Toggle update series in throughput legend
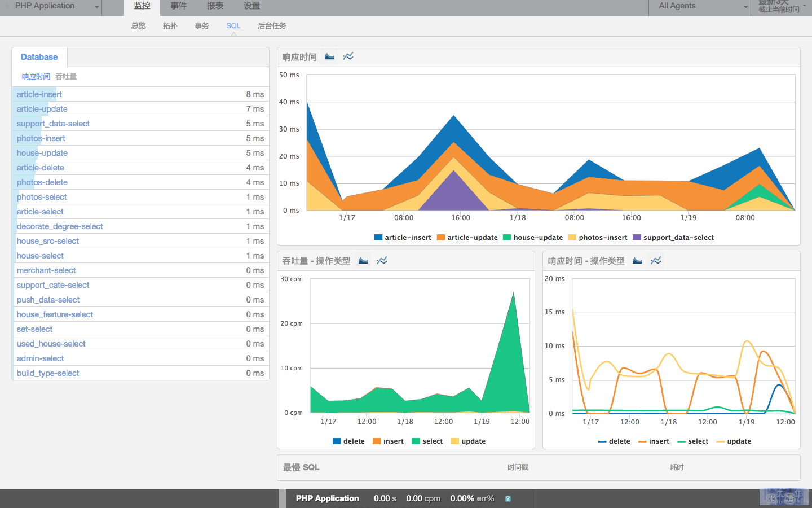The height and width of the screenshot is (508, 812). (455, 441)
